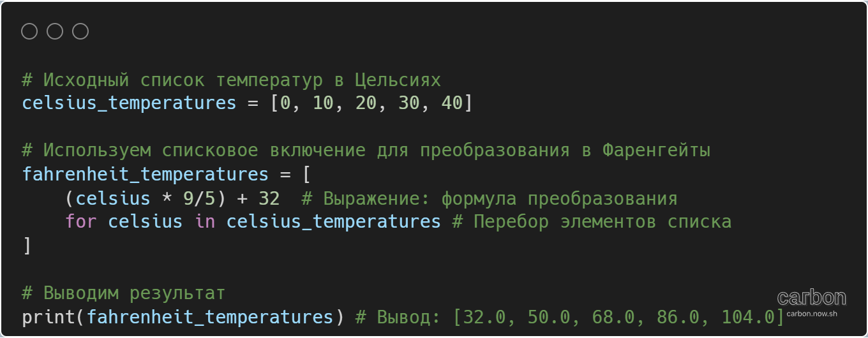
Task: Select the comment about Цельсиях temperatures
Action: pyautogui.click(x=231, y=80)
